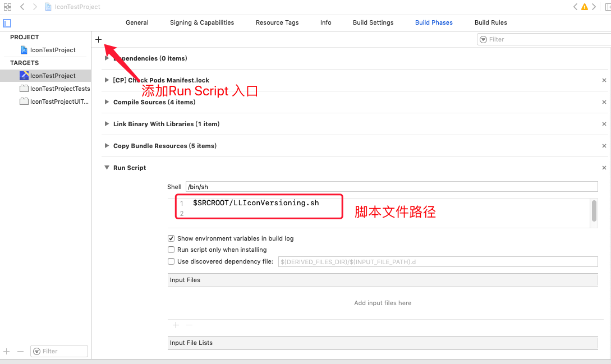Delete the Copy Bundle Resources phase
This screenshot has height=364, width=611.
pos(604,146)
